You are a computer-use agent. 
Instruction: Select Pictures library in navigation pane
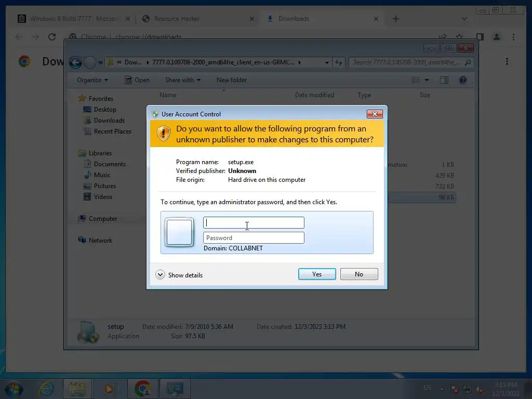(104, 185)
